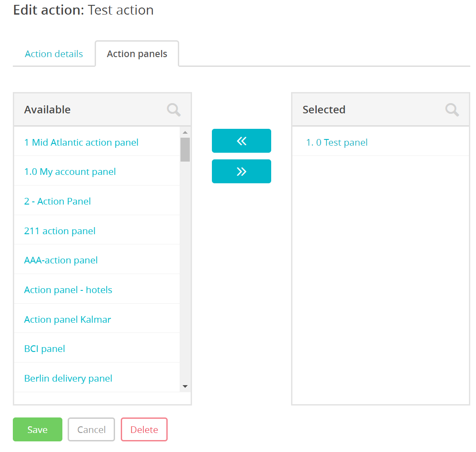Select AAA-action panel from Available list
The width and height of the screenshot is (476, 452).
tap(61, 260)
